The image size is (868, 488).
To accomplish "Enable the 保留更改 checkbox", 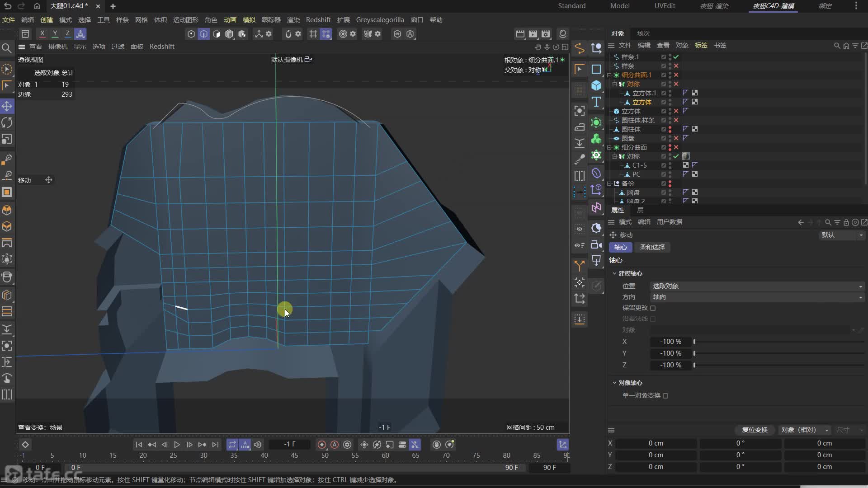I will tap(653, 308).
